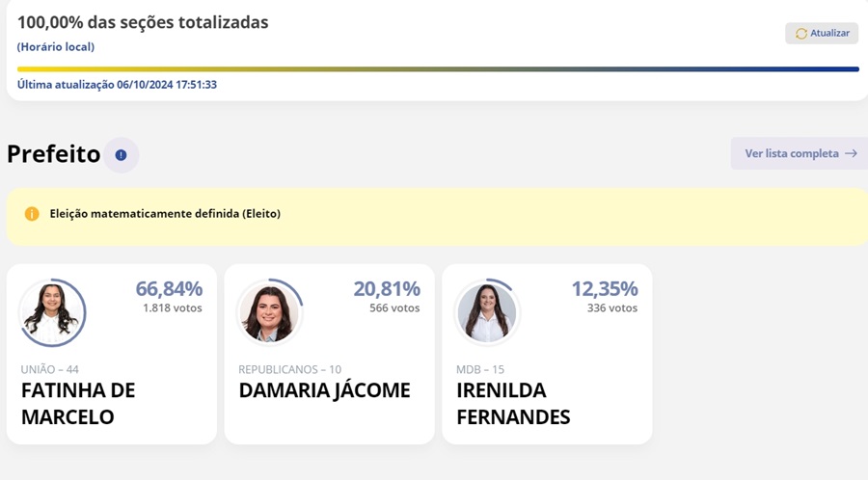This screenshot has width=868, height=480.
Task: Click the orange alert icon in yellow banner
Action: [32, 214]
